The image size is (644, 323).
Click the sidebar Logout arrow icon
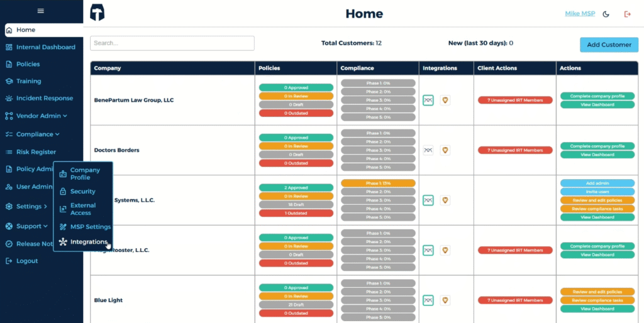[x=9, y=261]
